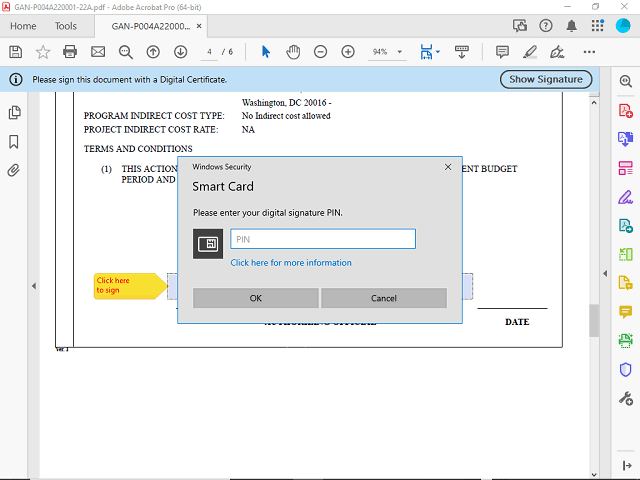The image size is (640, 480).
Task: Show more toolbar tools ellipsis
Action: point(589,52)
